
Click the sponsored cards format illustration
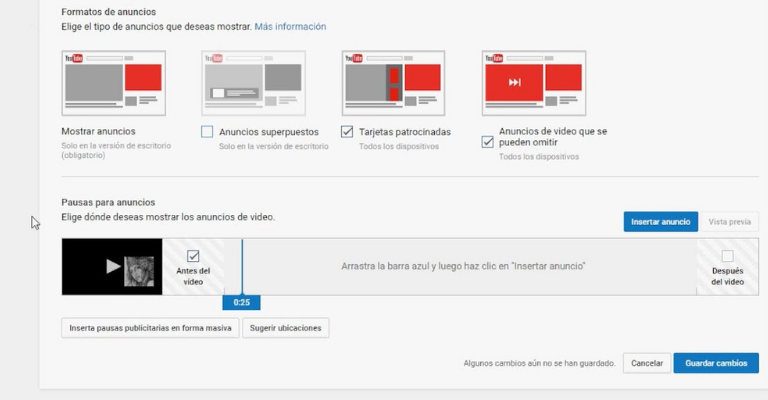(393, 83)
